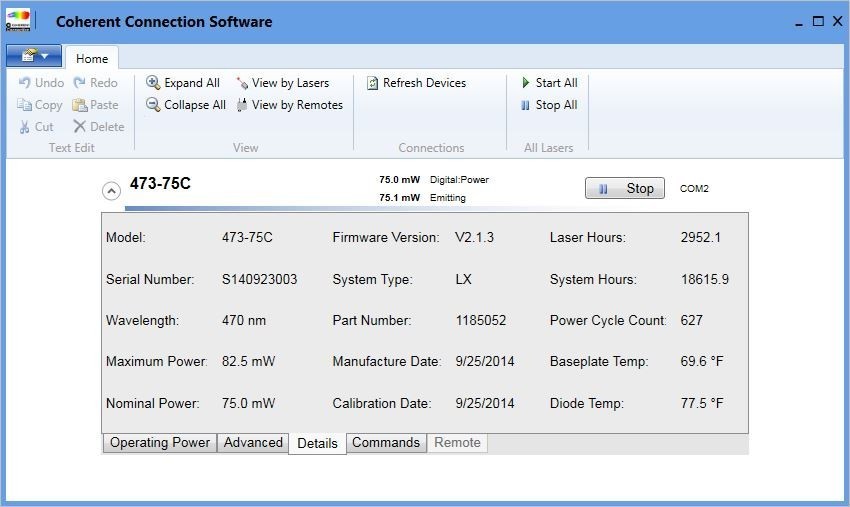
Task: Click the 75.1 mW measured power value
Action: [400, 197]
